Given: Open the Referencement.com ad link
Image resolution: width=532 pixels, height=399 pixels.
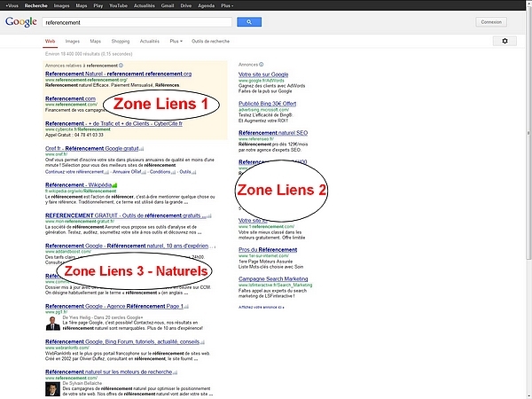Looking at the screenshot, I should [71, 98].
